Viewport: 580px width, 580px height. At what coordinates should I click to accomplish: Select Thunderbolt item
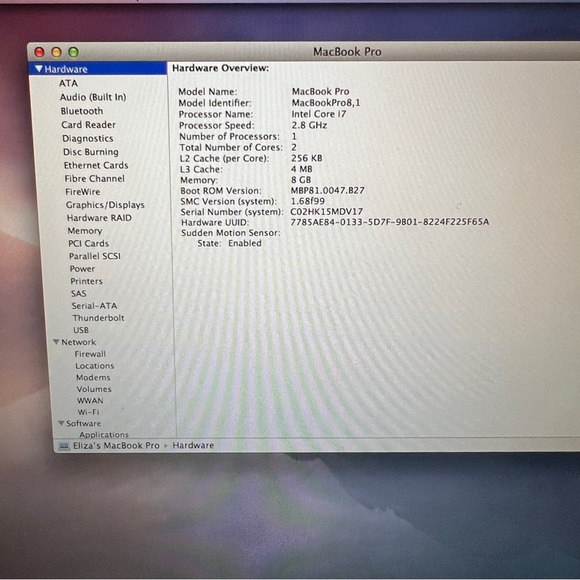click(98, 318)
